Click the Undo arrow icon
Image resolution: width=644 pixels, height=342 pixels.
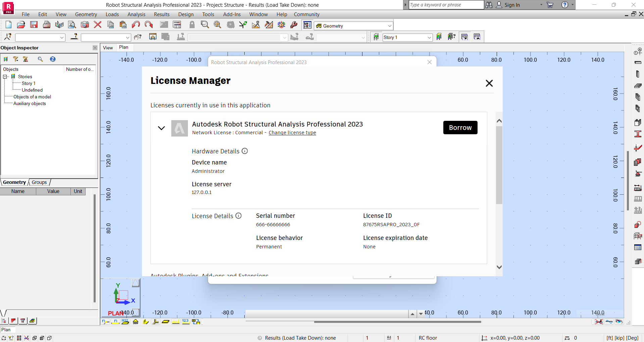point(136,25)
